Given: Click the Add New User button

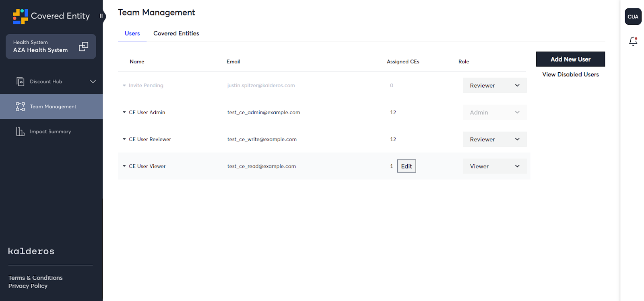Looking at the screenshot, I should pyautogui.click(x=570, y=59).
